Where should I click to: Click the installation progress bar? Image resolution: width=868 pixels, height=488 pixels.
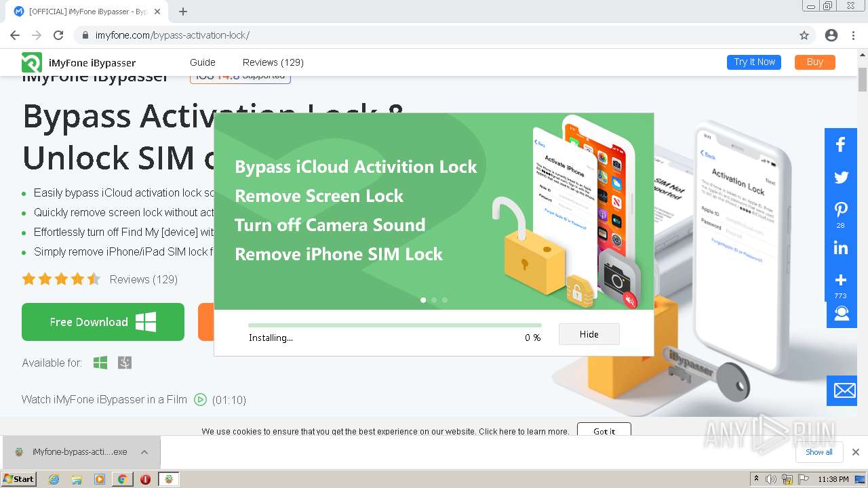pyautogui.click(x=395, y=325)
